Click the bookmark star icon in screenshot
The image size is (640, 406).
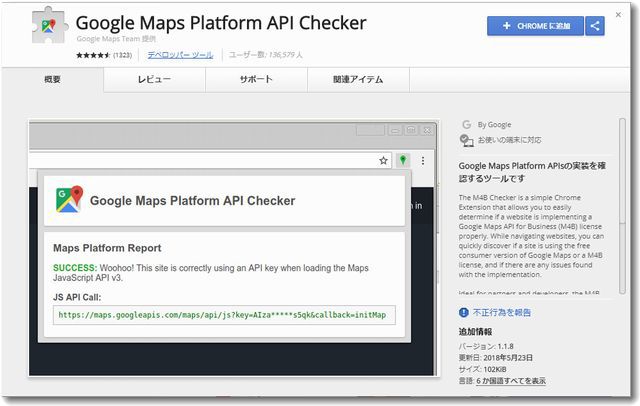(x=383, y=160)
